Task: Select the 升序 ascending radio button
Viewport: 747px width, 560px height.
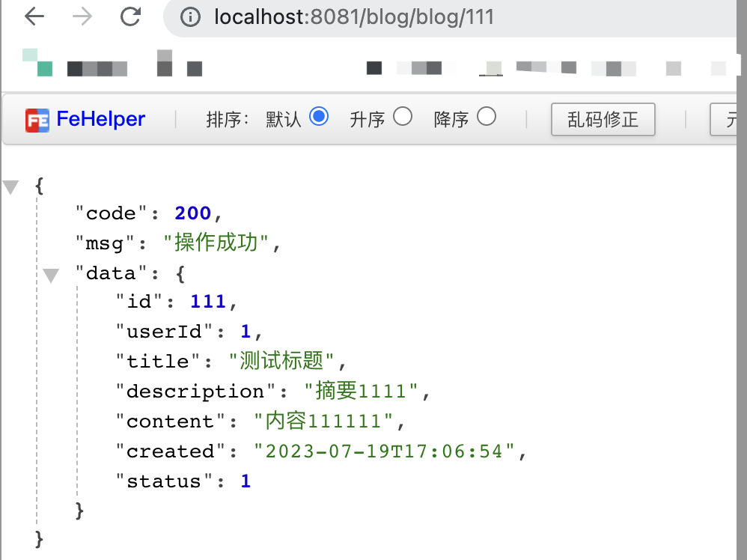Action: coord(403,117)
